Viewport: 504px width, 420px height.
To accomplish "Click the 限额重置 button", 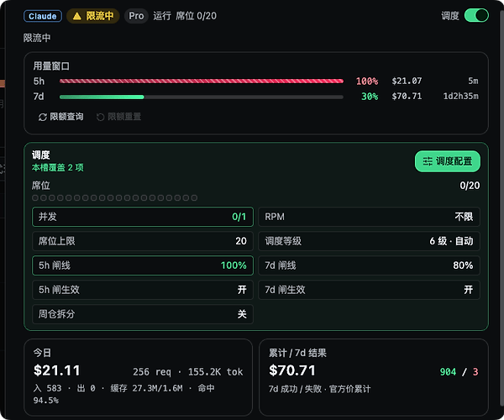I will tap(118, 117).
